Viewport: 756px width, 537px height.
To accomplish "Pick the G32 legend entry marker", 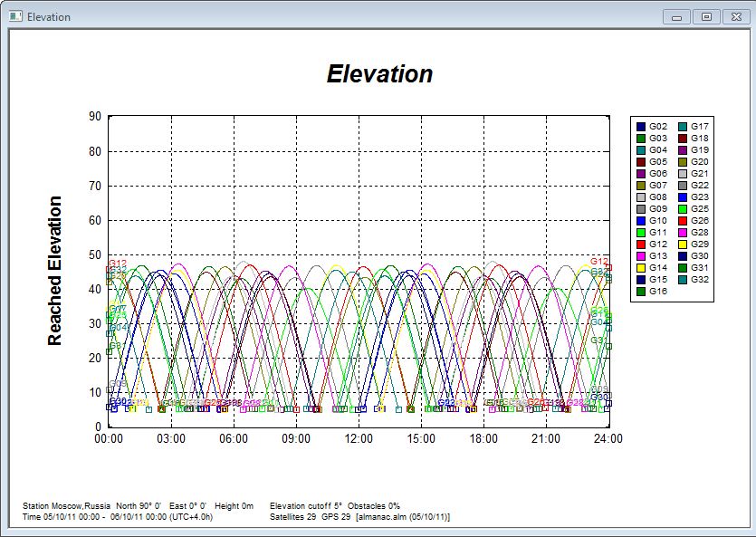I will [683, 280].
